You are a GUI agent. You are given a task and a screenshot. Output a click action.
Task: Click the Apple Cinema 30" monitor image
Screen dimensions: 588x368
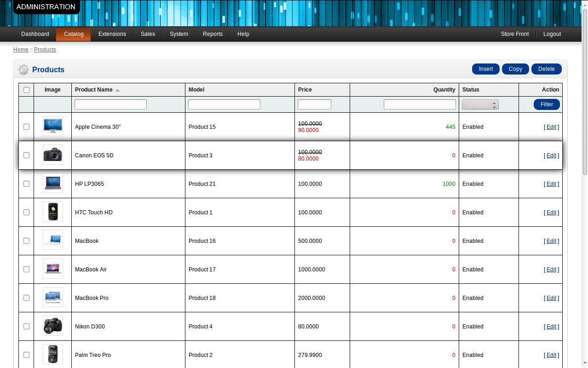(x=52, y=126)
